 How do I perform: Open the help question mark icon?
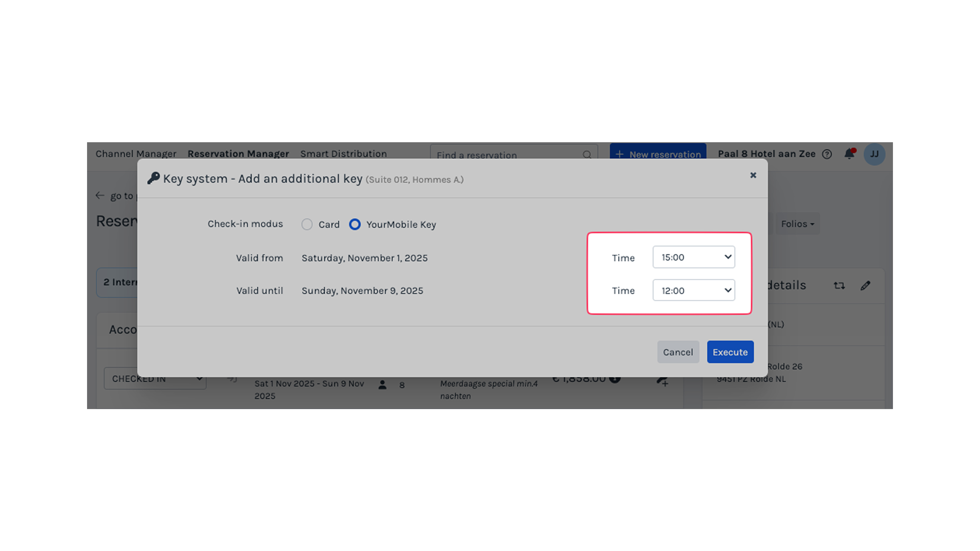(x=827, y=154)
